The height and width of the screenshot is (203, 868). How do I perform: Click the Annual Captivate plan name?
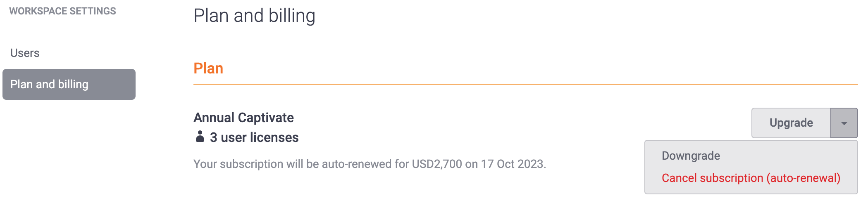243,118
